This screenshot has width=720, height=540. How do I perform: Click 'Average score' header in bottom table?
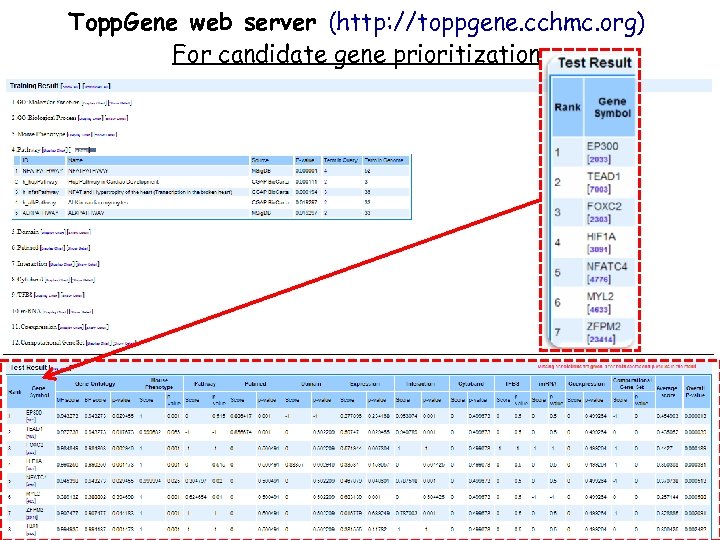coord(667,391)
